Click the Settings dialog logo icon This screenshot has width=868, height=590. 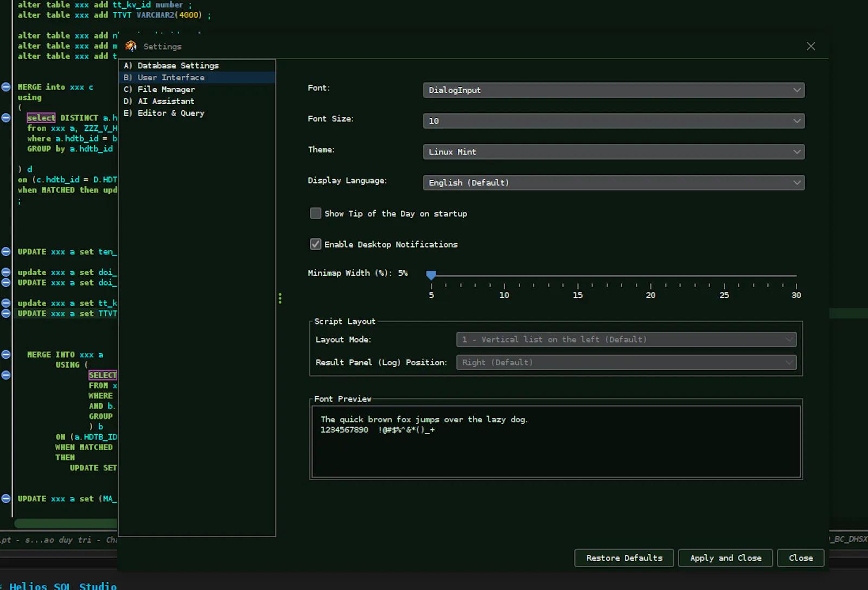tap(131, 46)
